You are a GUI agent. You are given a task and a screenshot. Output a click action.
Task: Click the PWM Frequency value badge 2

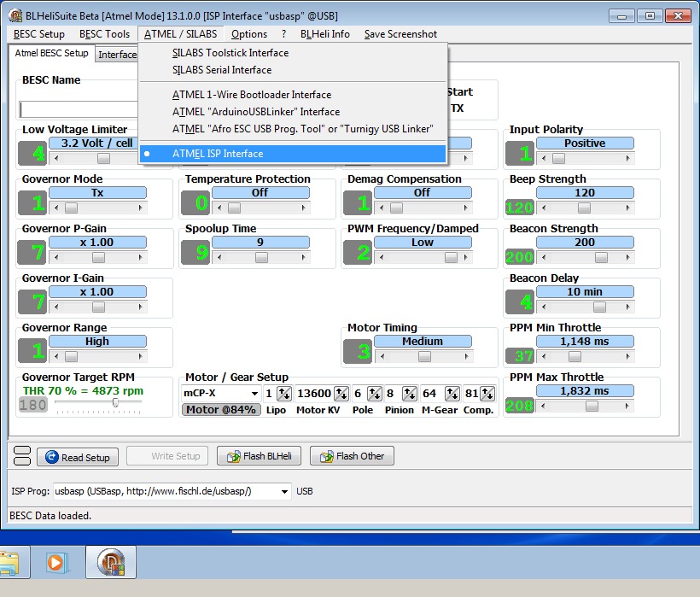tap(357, 252)
